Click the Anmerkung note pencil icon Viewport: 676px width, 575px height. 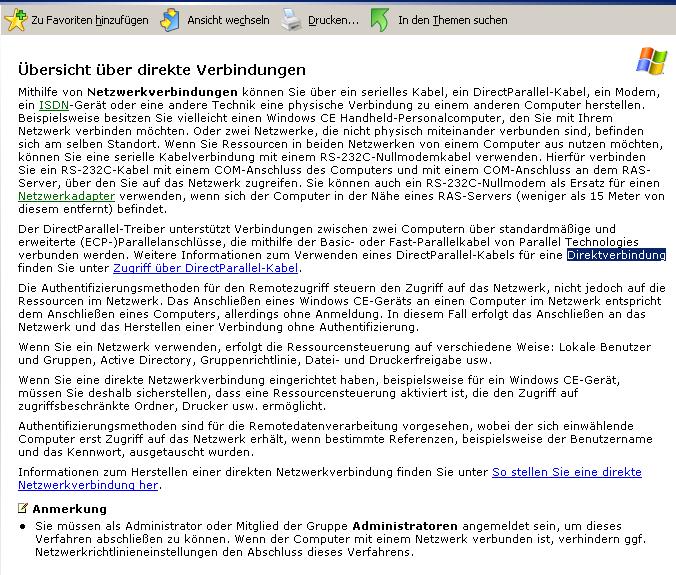coord(23,508)
